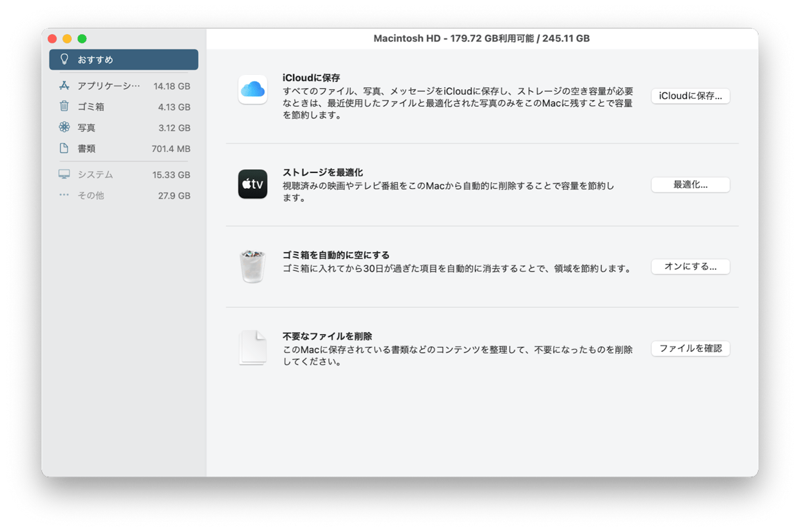Click the sidebar trash icon for ゴミ箱

tap(64, 107)
